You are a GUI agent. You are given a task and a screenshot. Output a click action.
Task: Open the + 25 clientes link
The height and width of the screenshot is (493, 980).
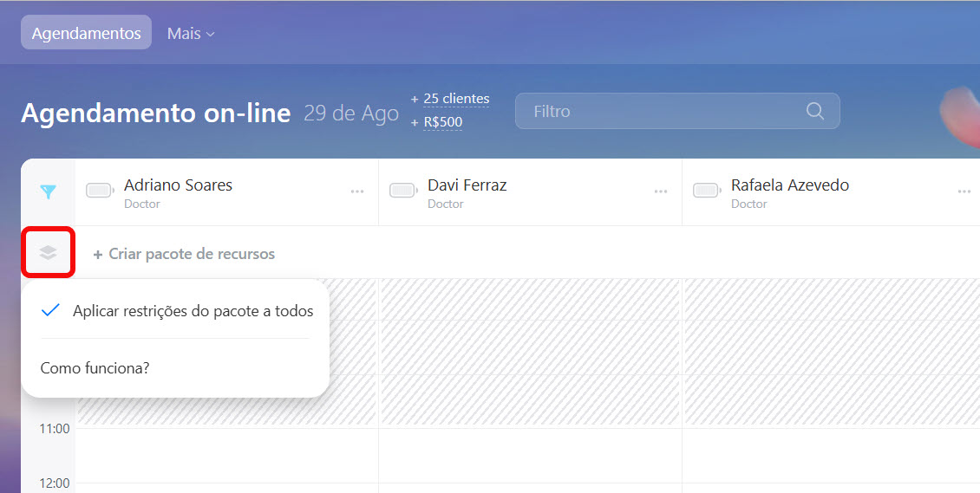pos(455,99)
